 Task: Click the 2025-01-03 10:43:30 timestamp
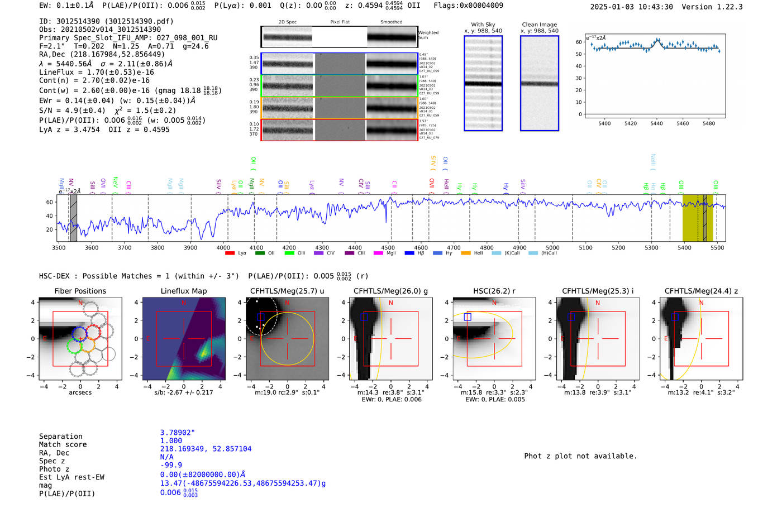[631, 7]
